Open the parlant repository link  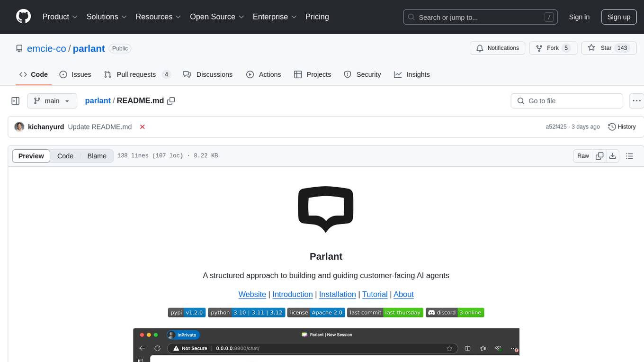click(89, 48)
